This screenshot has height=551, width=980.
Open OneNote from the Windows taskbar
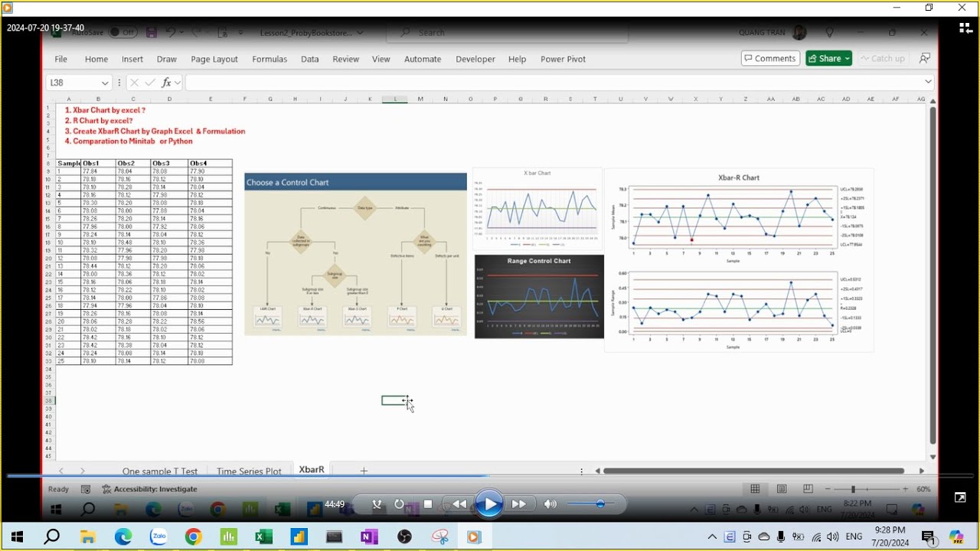pyautogui.click(x=369, y=537)
